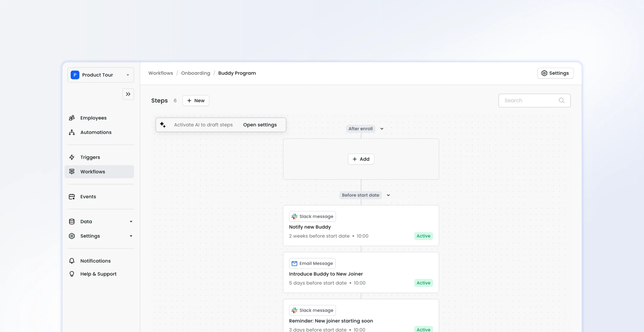Click the Employees sidebar icon
644x332 pixels.
pyautogui.click(x=72, y=118)
